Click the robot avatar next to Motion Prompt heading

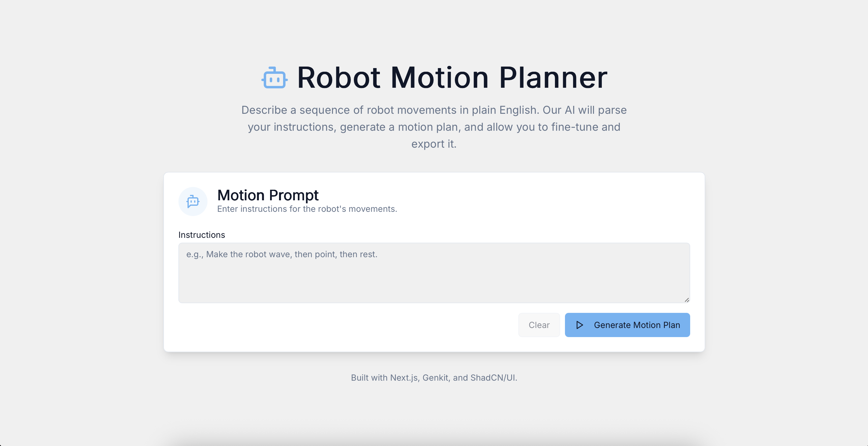click(193, 201)
